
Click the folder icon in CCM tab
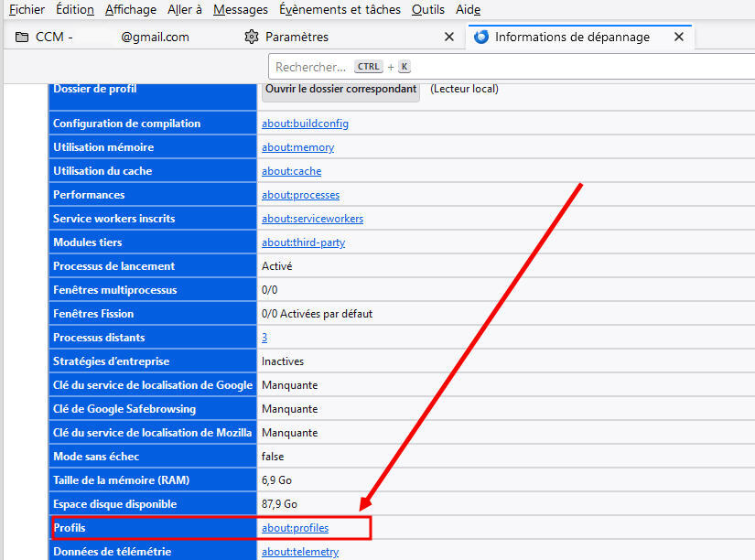[x=22, y=38]
